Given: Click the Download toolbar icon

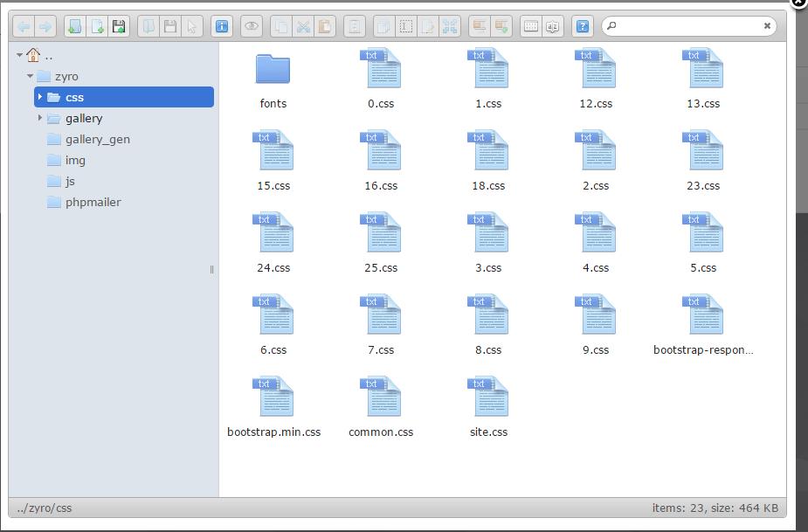Looking at the screenshot, I should (170, 26).
